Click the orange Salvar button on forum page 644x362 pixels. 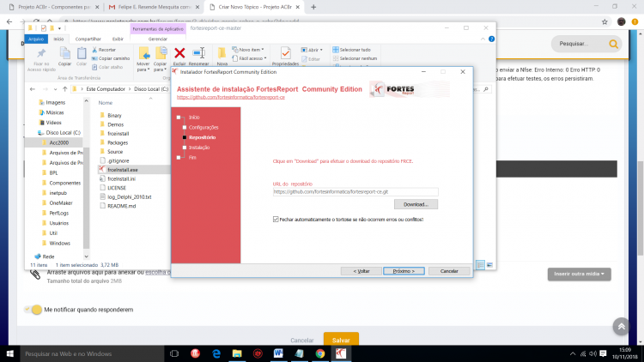point(341,340)
